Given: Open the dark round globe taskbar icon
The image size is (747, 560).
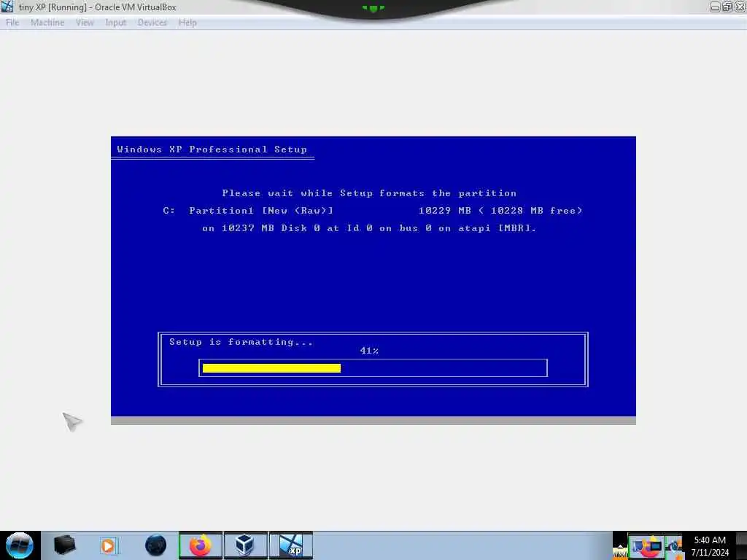Looking at the screenshot, I should click(156, 545).
